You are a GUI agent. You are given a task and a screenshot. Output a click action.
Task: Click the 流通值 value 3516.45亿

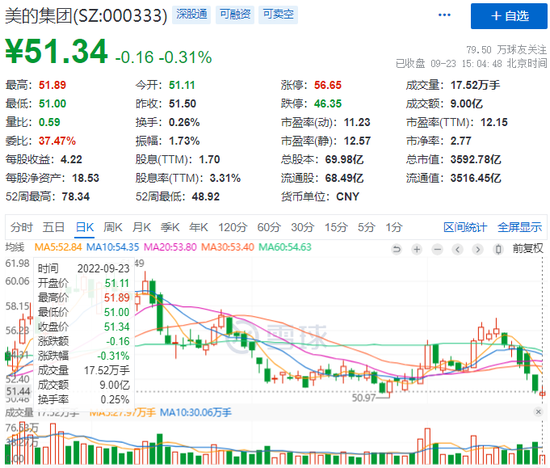pyautogui.click(x=476, y=178)
